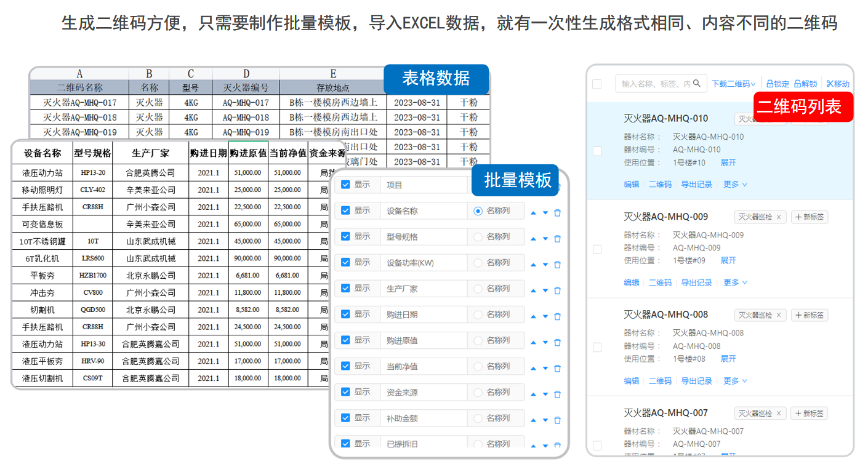Uncheck 显示 for the 项目 field
The height and width of the screenshot is (464, 868).
point(345,185)
